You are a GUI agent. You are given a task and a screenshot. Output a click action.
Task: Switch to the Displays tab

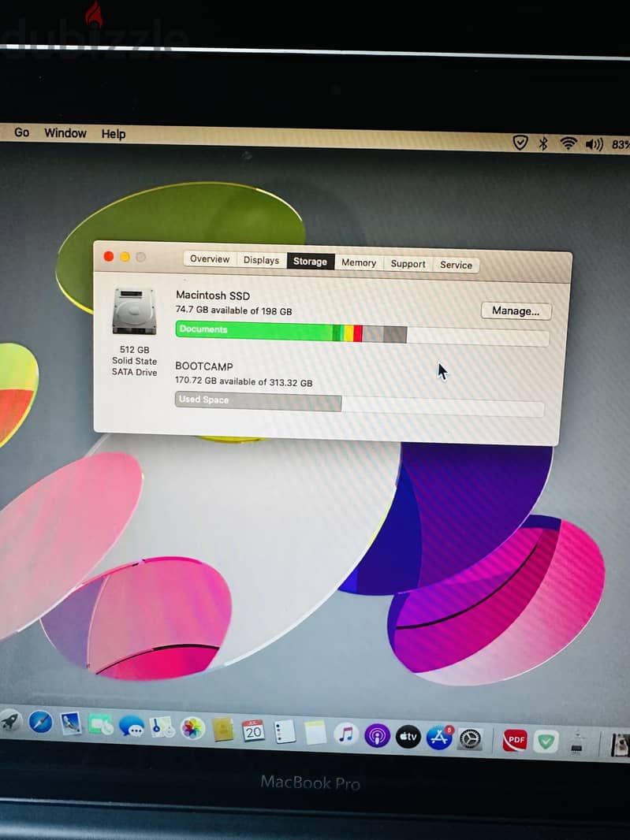261,260
